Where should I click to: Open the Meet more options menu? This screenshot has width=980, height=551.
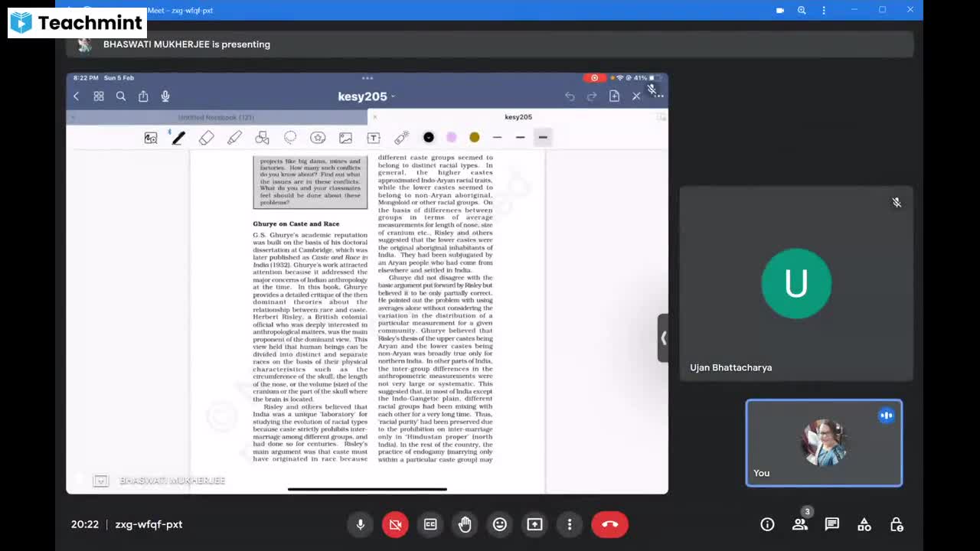coord(570,524)
